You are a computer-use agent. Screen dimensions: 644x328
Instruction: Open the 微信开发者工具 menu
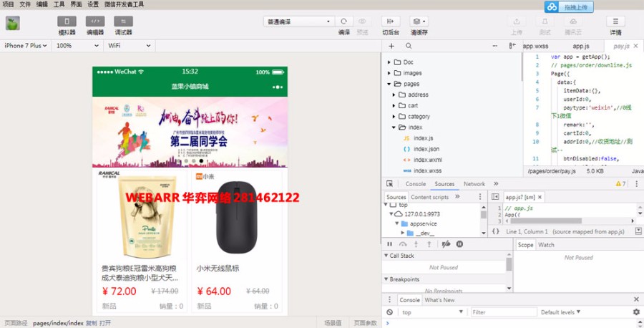coord(124,4)
